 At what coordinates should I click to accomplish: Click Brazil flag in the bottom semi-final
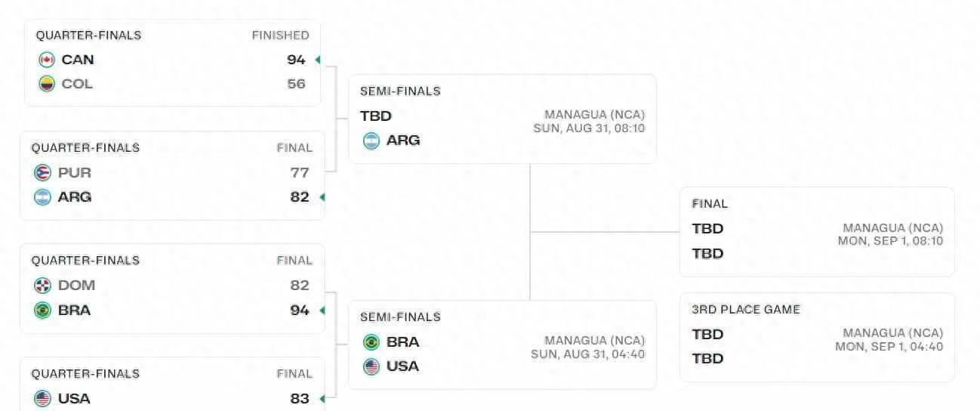click(x=371, y=342)
